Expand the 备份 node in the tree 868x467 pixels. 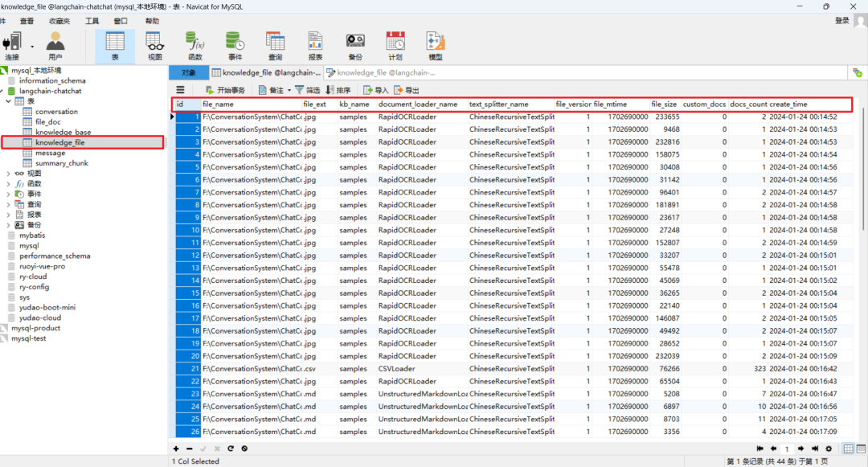click(x=8, y=225)
